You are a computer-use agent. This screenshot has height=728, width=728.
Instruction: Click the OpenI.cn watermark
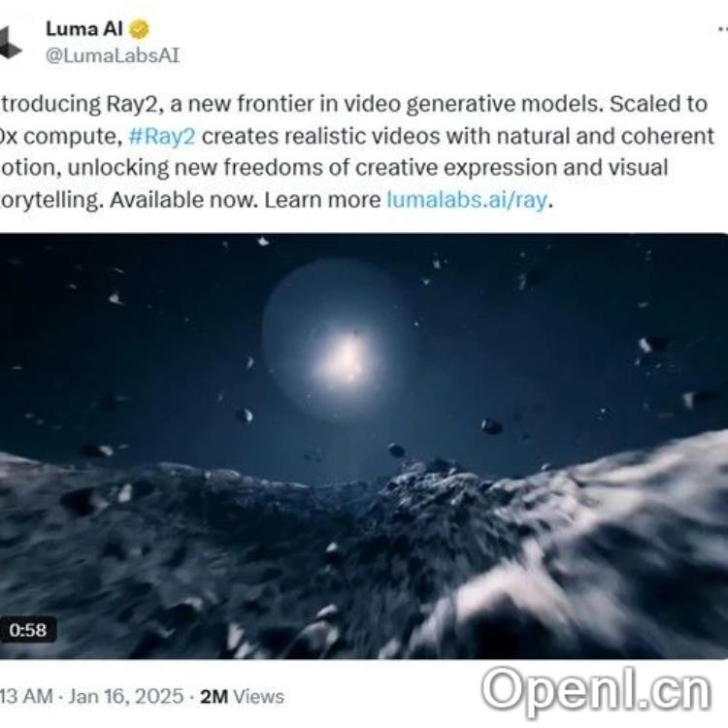click(596, 691)
